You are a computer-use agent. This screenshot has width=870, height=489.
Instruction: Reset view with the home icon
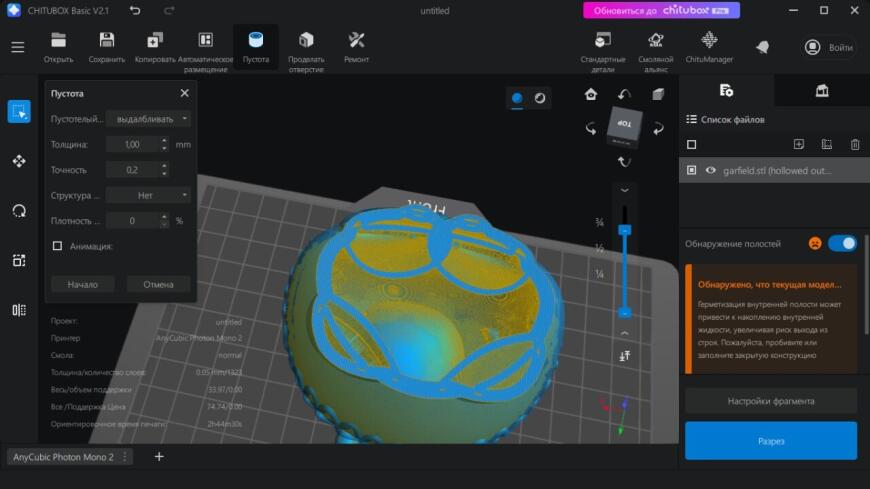pos(591,94)
